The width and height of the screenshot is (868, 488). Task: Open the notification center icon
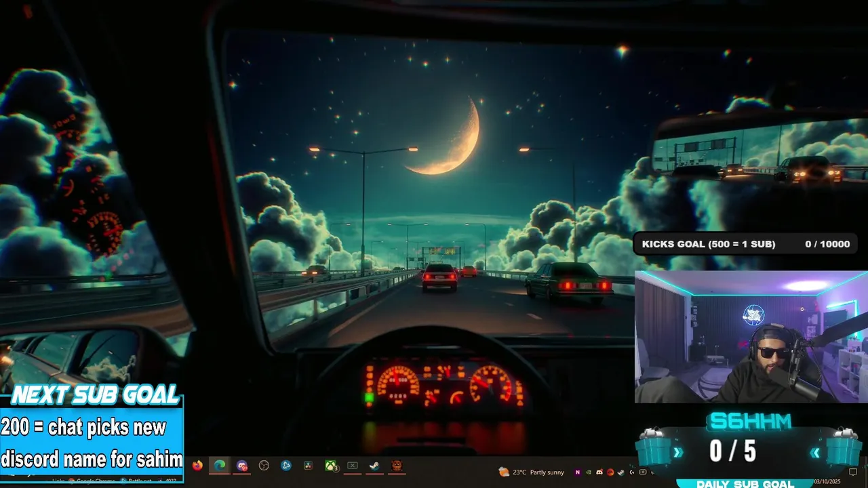853,472
